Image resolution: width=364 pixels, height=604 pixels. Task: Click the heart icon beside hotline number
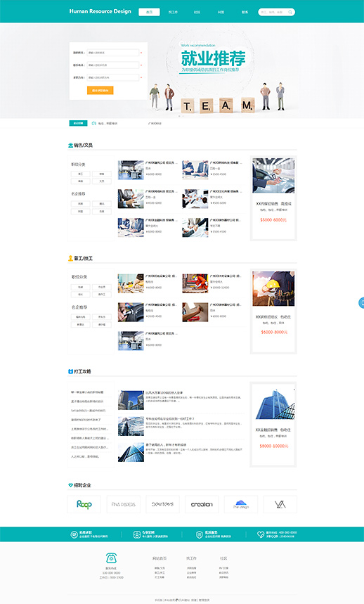tap(261, 534)
